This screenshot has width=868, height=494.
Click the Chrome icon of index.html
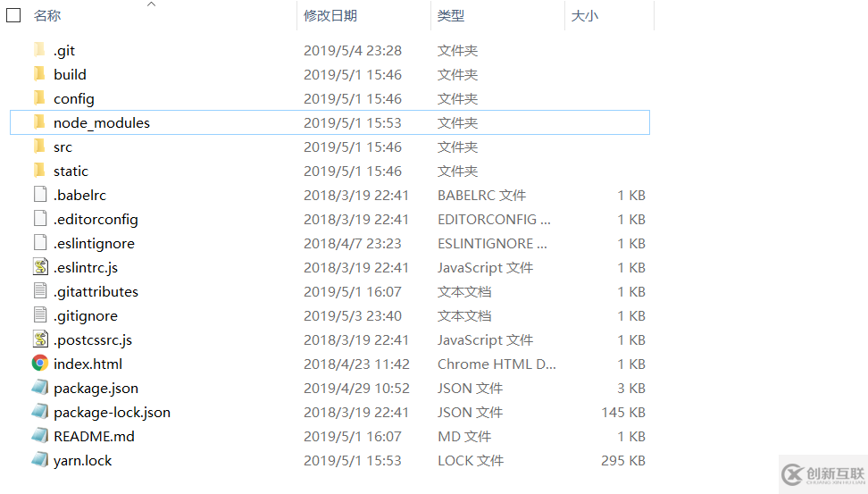40,364
